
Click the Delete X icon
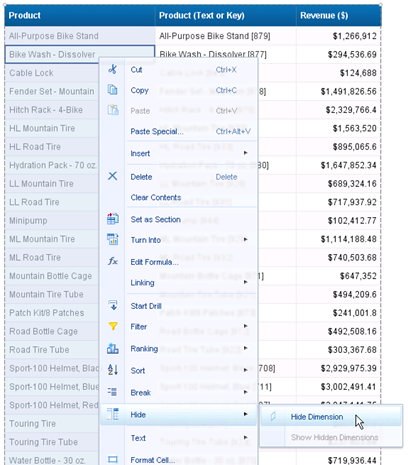click(x=113, y=176)
